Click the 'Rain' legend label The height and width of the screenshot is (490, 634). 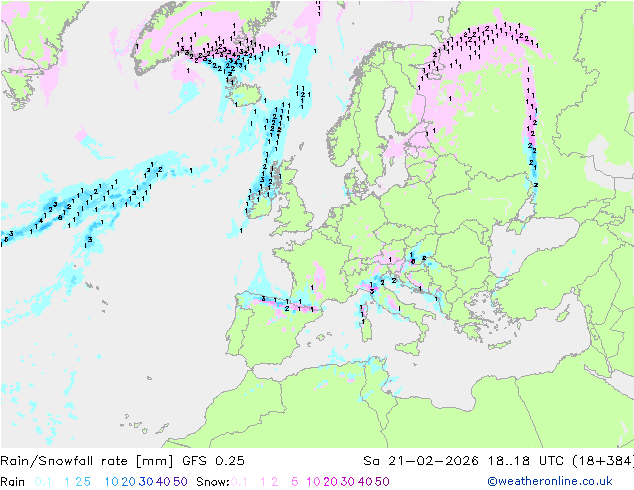13,482
